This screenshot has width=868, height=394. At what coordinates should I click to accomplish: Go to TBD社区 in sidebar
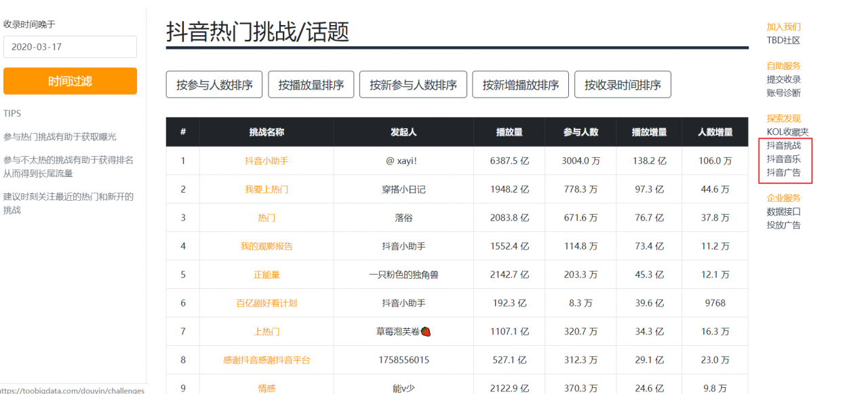[783, 40]
